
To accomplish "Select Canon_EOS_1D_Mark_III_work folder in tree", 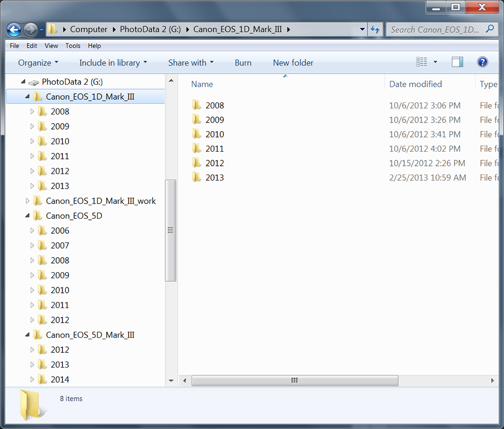I will (101, 201).
